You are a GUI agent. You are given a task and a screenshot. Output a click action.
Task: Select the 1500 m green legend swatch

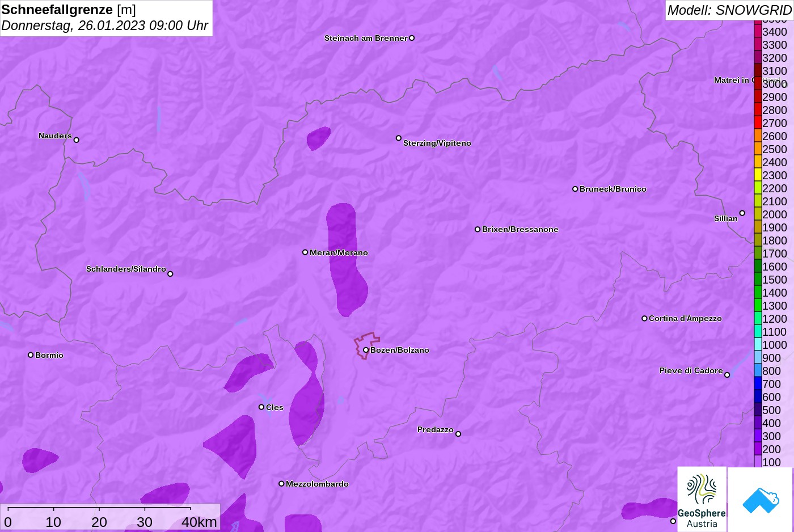coord(758,279)
